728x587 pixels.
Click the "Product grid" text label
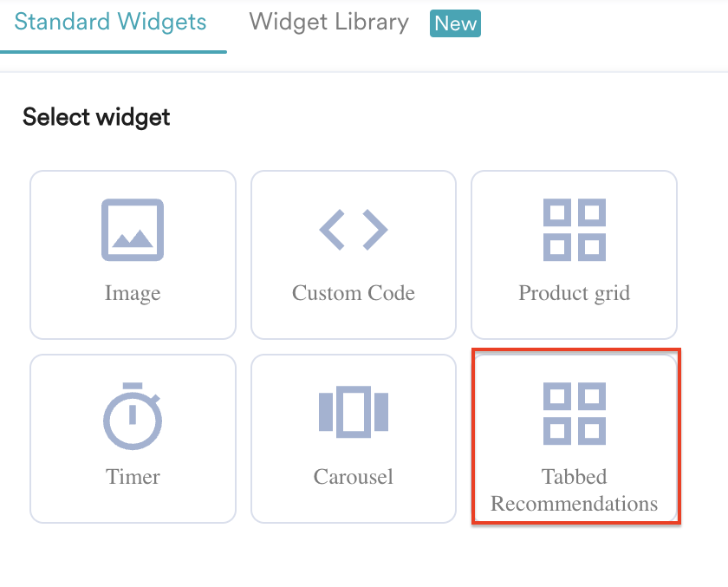pyautogui.click(x=574, y=293)
